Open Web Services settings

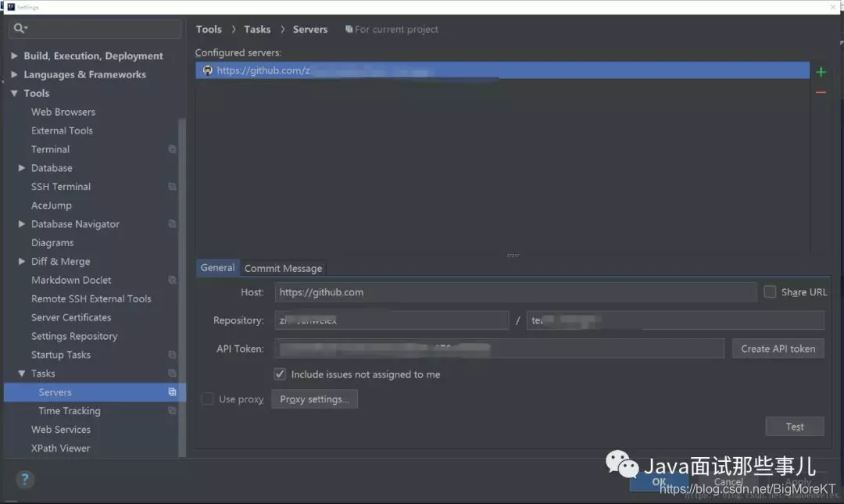pos(61,429)
